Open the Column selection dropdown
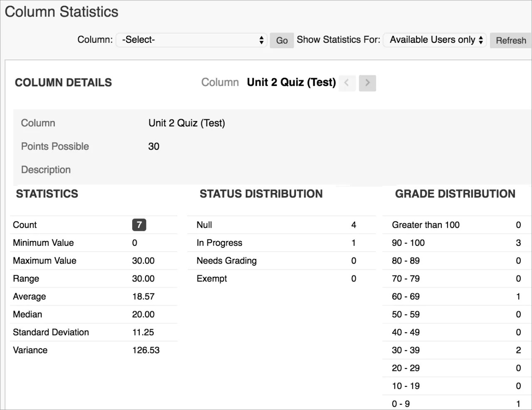This screenshot has width=532, height=410. point(191,40)
